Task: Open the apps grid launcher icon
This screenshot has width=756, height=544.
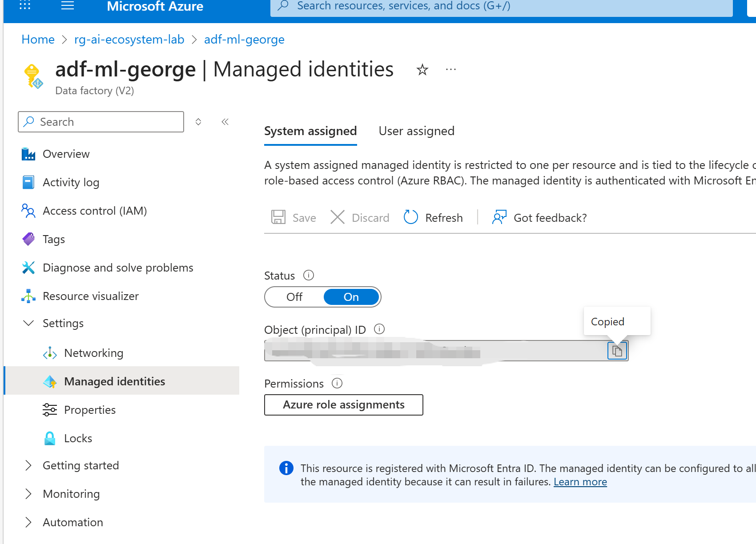Action: pos(25,5)
